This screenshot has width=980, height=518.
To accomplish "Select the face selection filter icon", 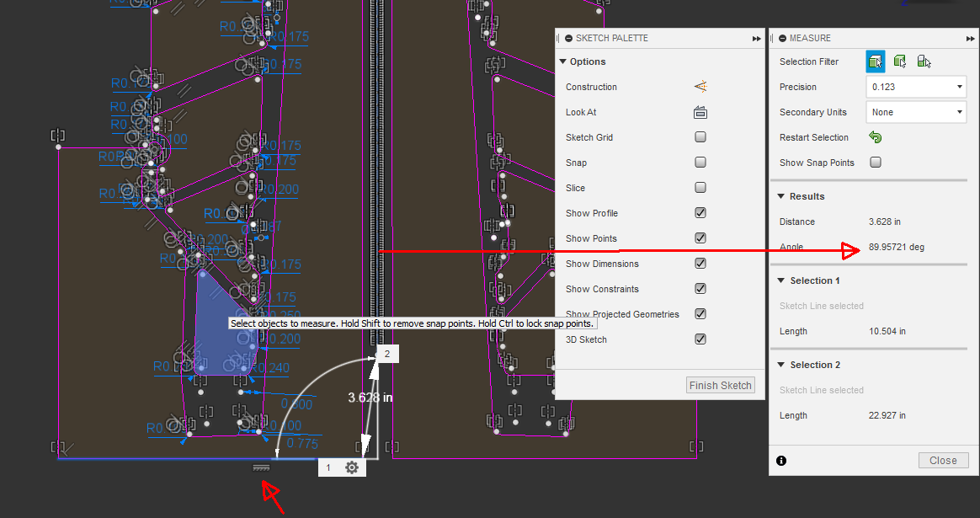I will (875, 61).
